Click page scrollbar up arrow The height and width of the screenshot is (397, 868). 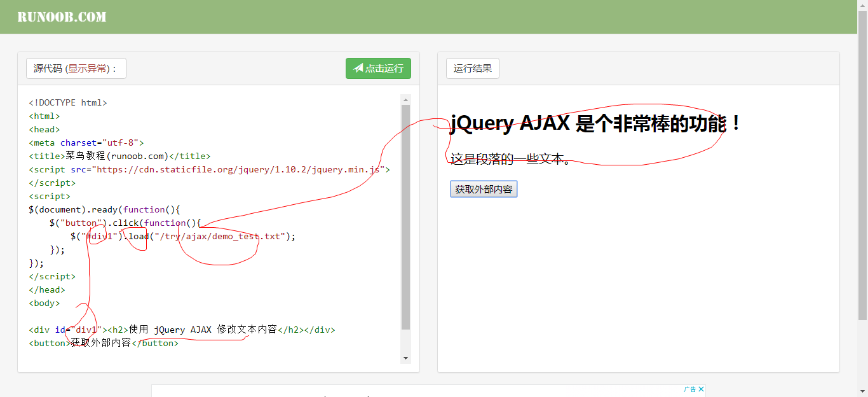[862, 5]
